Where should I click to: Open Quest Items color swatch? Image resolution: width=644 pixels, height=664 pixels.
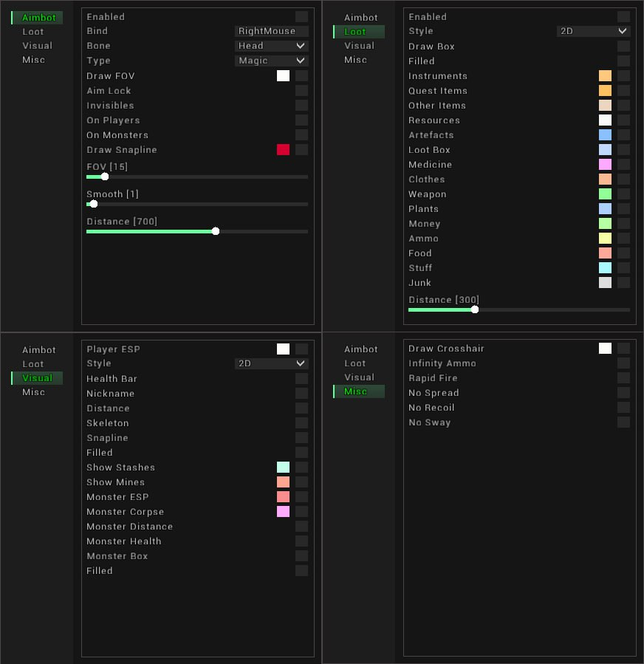(605, 90)
